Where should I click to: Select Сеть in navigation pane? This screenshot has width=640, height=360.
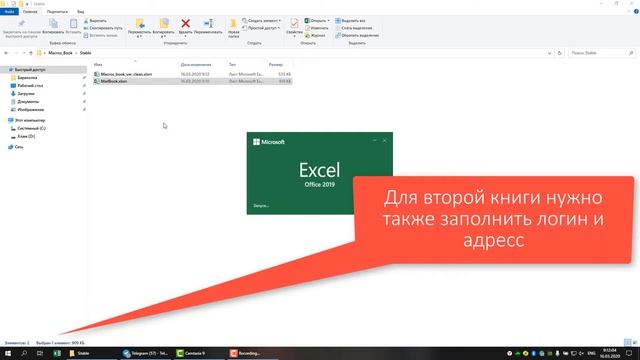tap(16, 147)
